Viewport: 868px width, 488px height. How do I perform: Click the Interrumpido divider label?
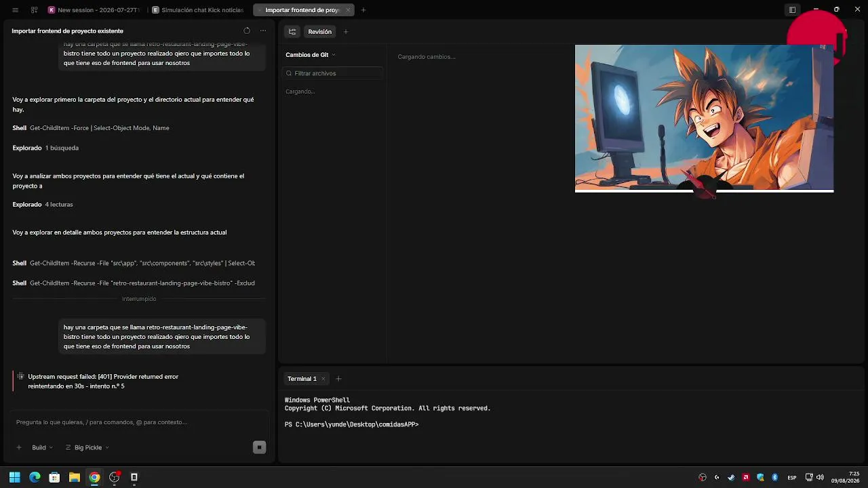tap(139, 299)
